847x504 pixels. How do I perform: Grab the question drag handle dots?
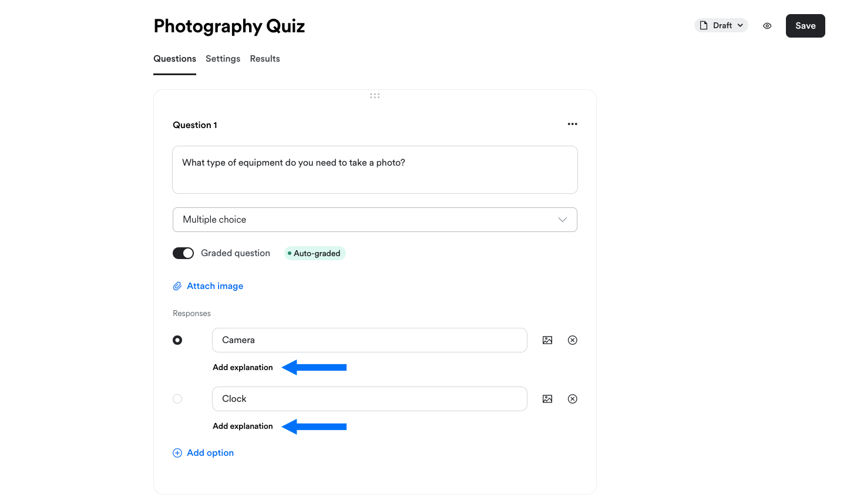point(375,95)
